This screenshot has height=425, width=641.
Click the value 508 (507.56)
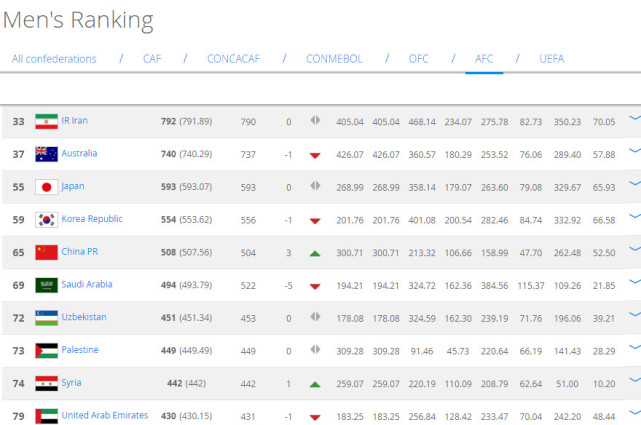[186, 253]
